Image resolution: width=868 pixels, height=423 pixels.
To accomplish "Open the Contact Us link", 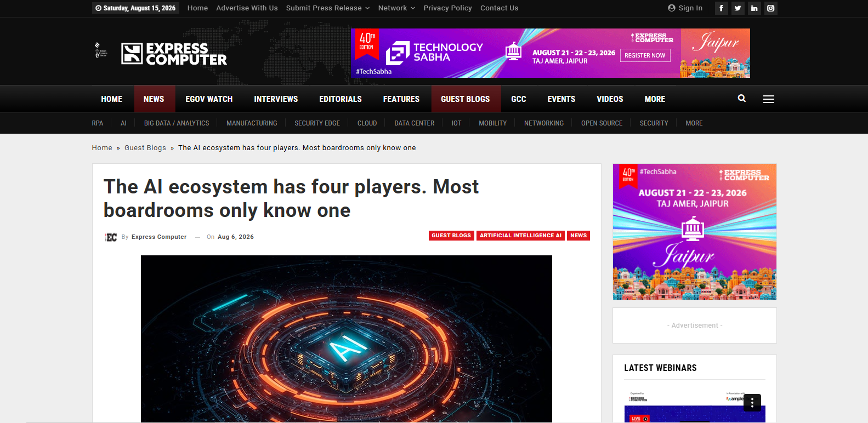I will [499, 8].
